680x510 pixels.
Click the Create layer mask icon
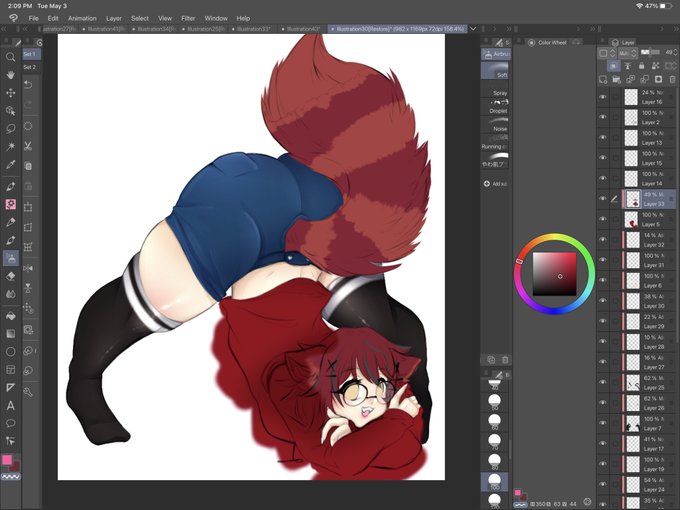(658, 79)
